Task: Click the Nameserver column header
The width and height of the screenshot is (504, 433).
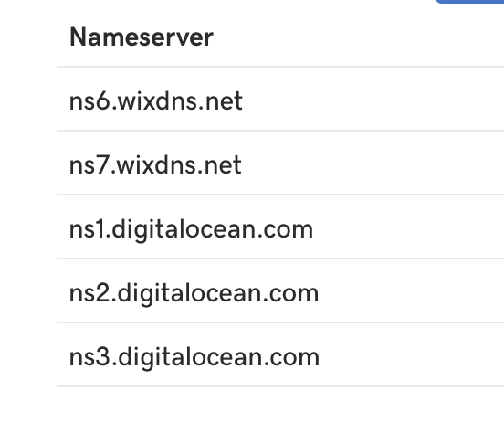Action: coord(142,37)
